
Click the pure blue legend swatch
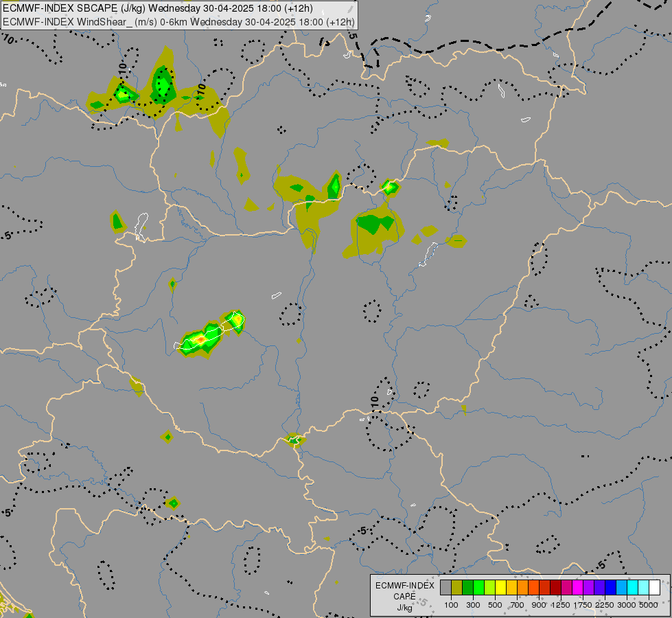point(610,588)
